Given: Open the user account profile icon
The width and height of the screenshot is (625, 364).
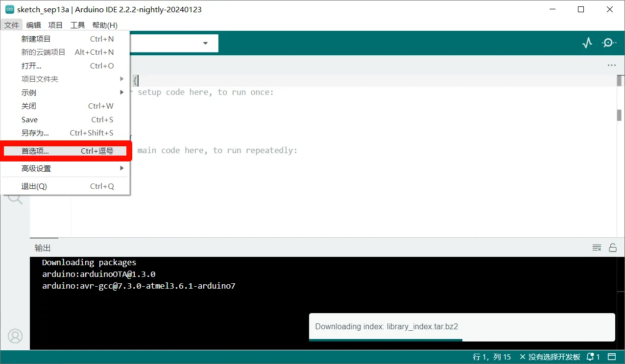Looking at the screenshot, I should tap(15, 336).
